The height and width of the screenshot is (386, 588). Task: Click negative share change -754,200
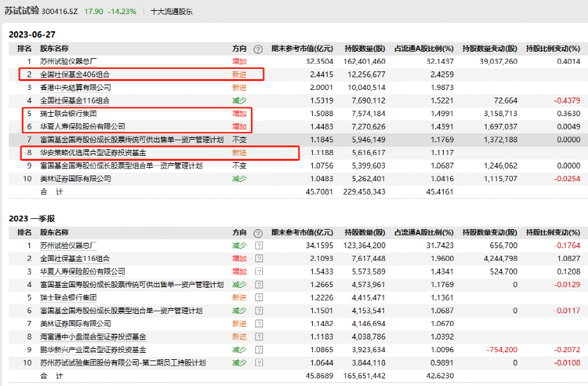pyautogui.click(x=502, y=350)
